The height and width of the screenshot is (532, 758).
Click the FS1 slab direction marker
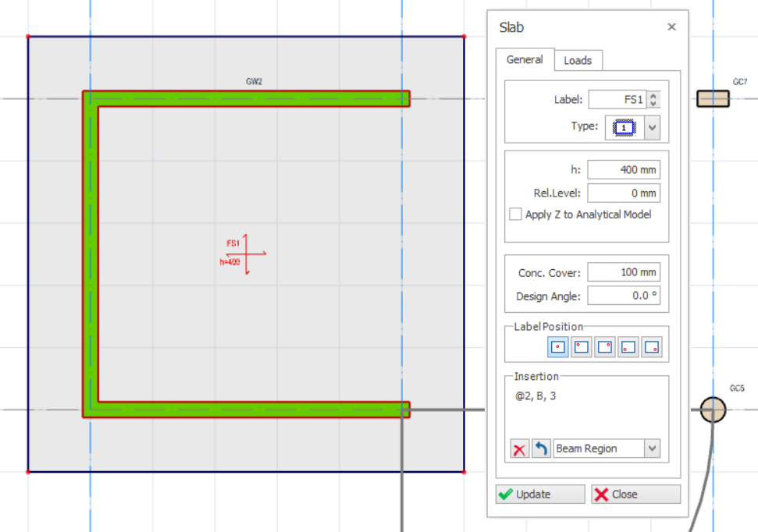pyautogui.click(x=246, y=254)
